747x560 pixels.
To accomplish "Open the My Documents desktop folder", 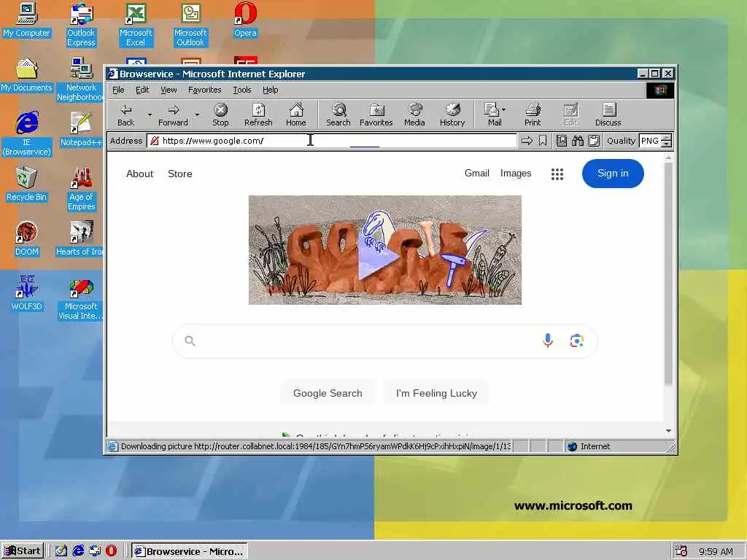I will pyautogui.click(x=26, y=75).
